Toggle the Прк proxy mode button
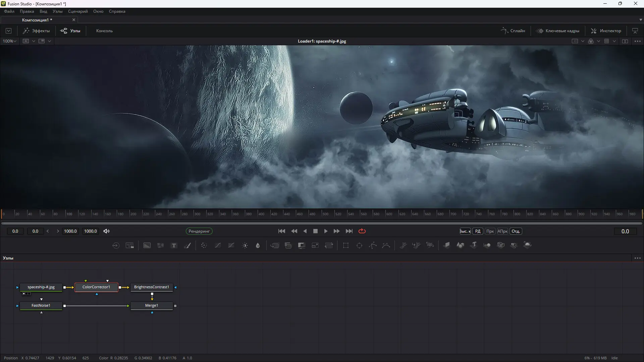The image size is (644, 362). [x=490, y=231]
